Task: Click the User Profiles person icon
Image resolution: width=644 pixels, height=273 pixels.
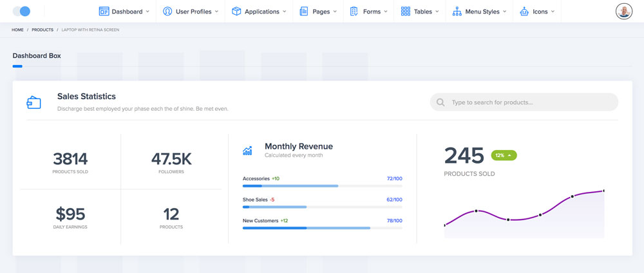Action: [167, 12]
